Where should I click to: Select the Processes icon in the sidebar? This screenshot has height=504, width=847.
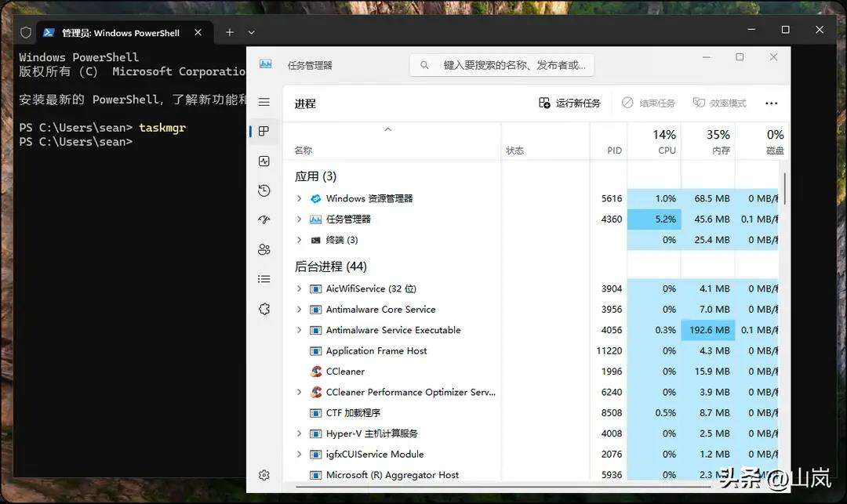pyautogui.click(x=264, y=132)
